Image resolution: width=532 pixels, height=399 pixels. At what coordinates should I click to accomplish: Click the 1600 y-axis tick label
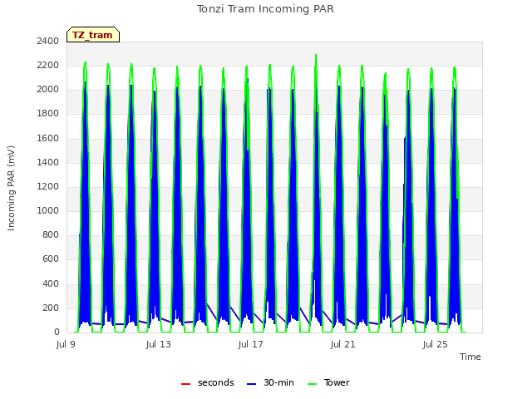click(48, 139)
